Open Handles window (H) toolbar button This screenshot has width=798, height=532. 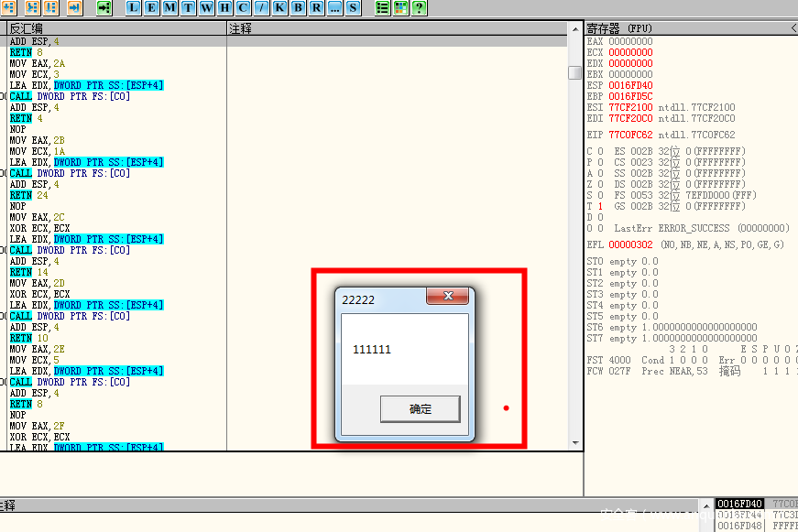click(224, 8)
